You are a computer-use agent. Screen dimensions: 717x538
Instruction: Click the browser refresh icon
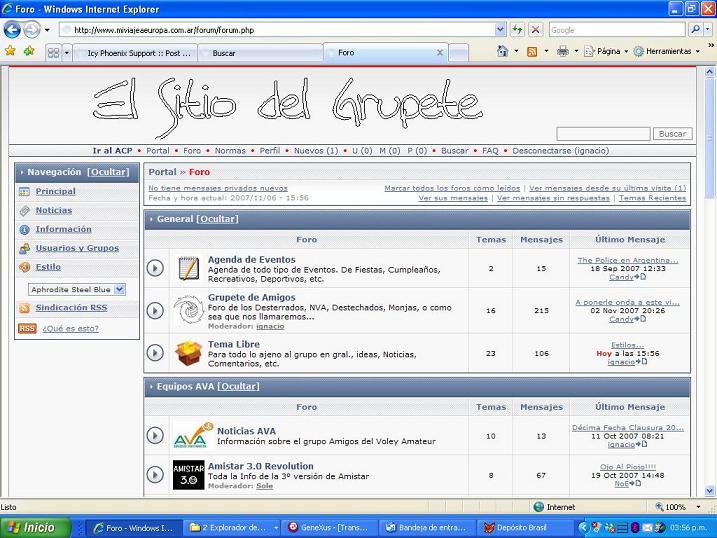pyautogui.click(x=517, y=30)
